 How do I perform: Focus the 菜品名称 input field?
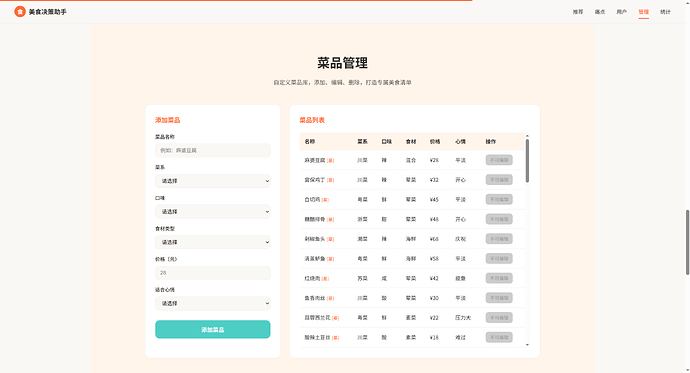pyautogui.click(x=213, y=150)
